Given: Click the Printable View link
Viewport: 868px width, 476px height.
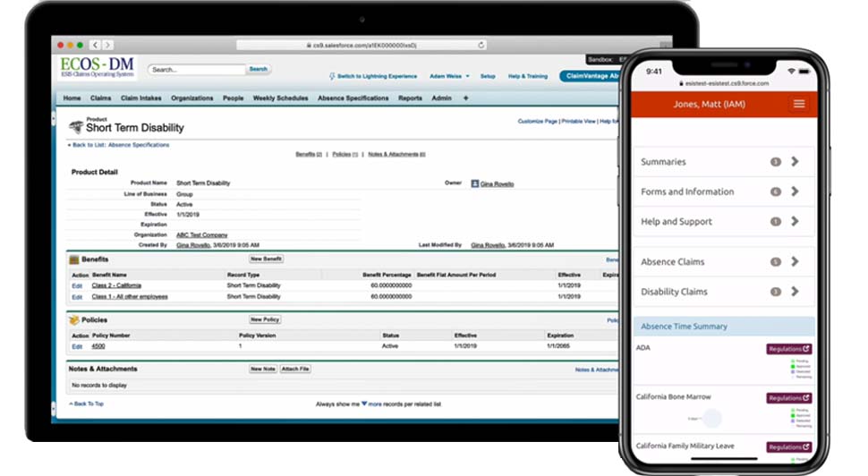Looking at the screenshot, I should click(578, 121).
